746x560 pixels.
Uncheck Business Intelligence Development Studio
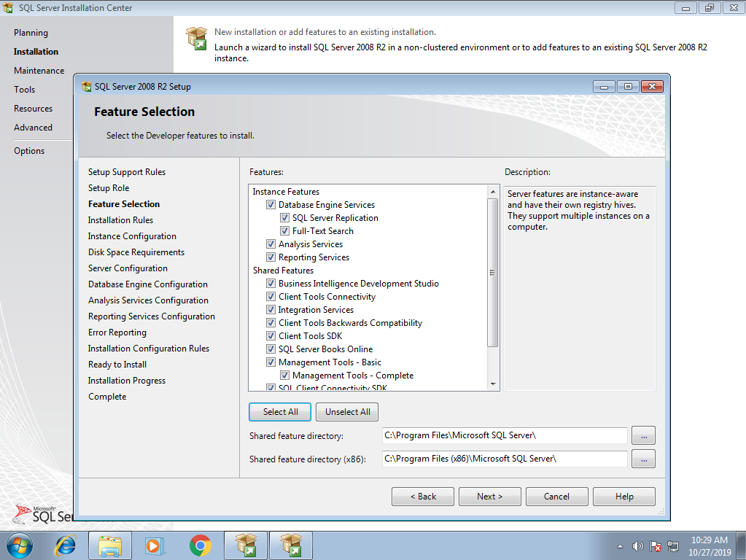pyautogui.click(x=271, y=284)
